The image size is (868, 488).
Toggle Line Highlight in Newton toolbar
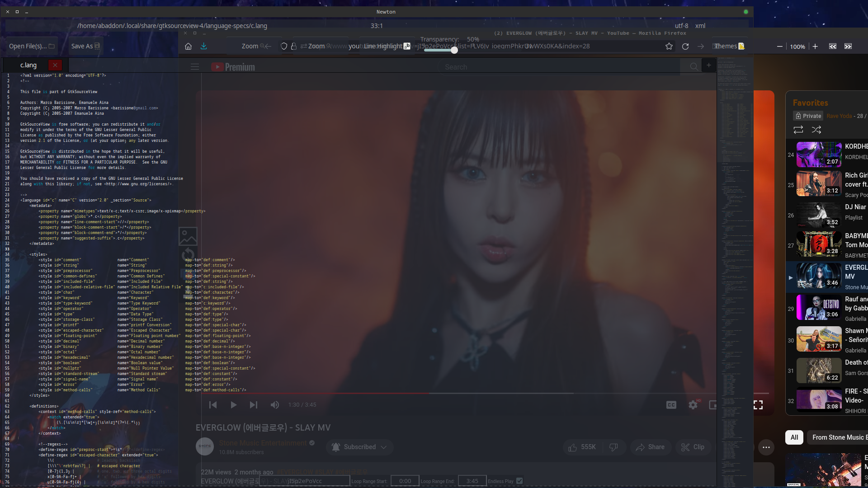click(x=387, y=46)
